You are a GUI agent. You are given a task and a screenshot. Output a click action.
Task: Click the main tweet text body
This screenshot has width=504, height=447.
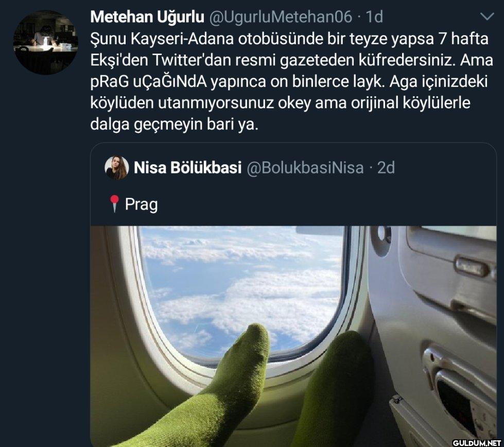[x=291, y=81]
